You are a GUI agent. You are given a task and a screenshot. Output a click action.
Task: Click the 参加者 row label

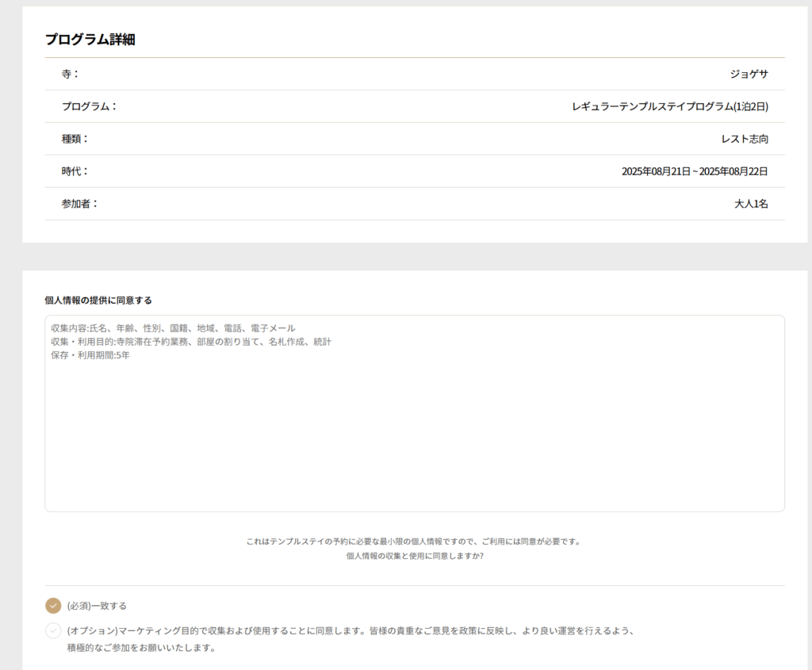(80, 204)
